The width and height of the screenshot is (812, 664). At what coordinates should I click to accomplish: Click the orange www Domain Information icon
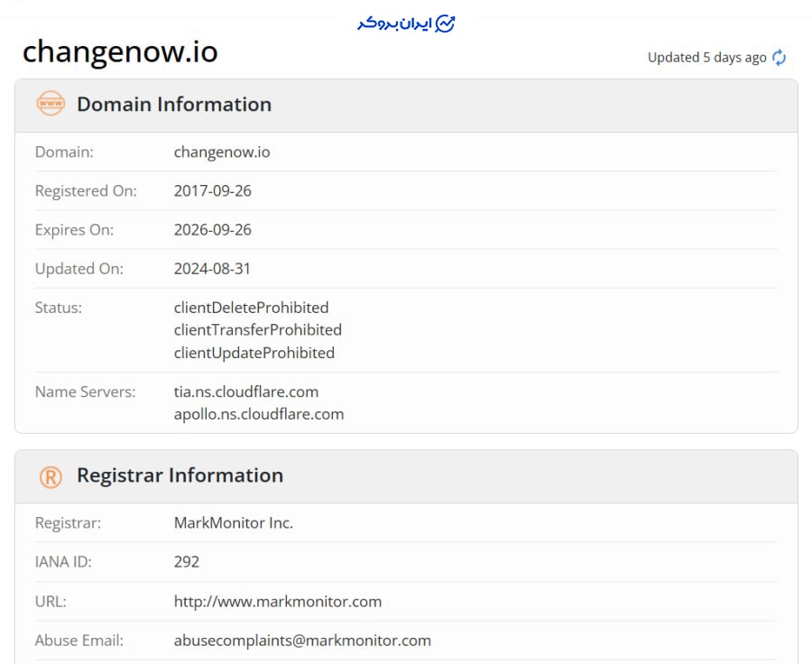coord(51,104)
